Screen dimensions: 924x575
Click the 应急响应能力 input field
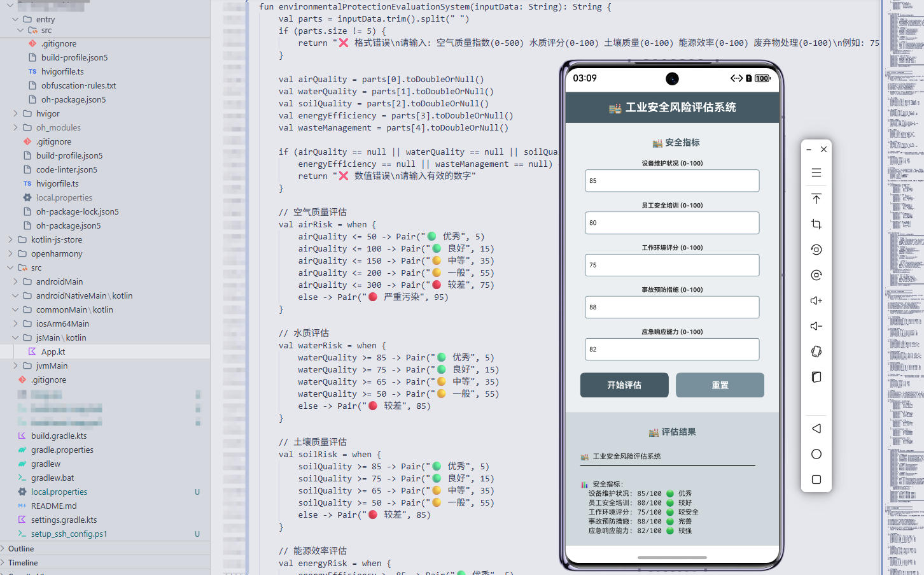point(672,349)
